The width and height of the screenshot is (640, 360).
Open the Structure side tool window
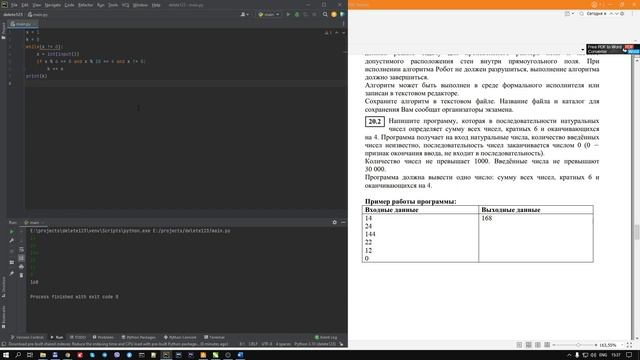[x=3, y=287]
